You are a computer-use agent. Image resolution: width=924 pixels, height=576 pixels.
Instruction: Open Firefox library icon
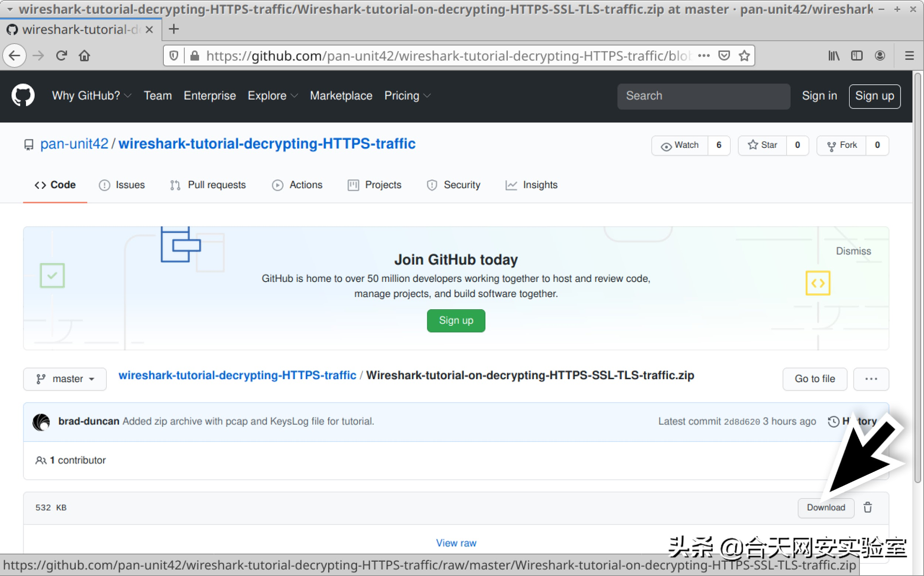point(834,56)
